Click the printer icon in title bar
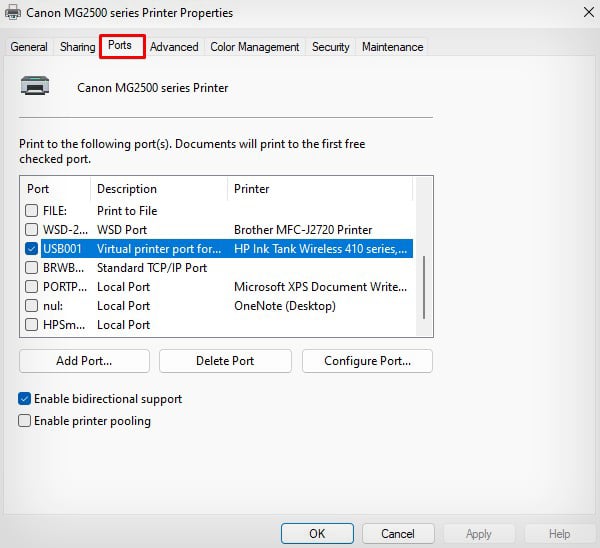The image size is (600, 548). coord(13,12)
